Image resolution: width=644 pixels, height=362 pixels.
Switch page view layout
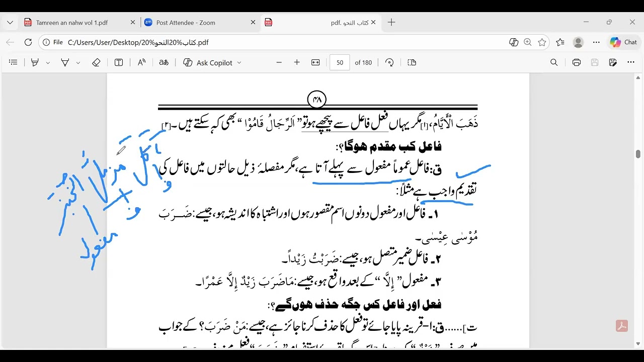[x=412, y=62]
